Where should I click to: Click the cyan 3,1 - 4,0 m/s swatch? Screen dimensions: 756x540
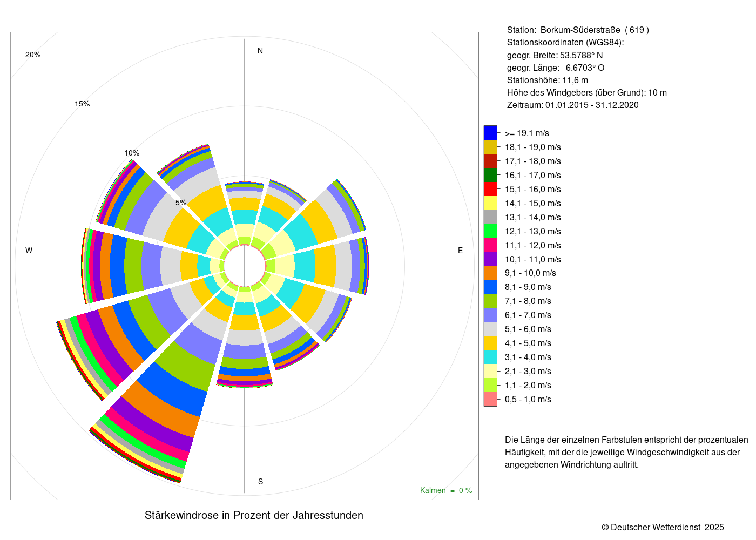click(490, 357)
